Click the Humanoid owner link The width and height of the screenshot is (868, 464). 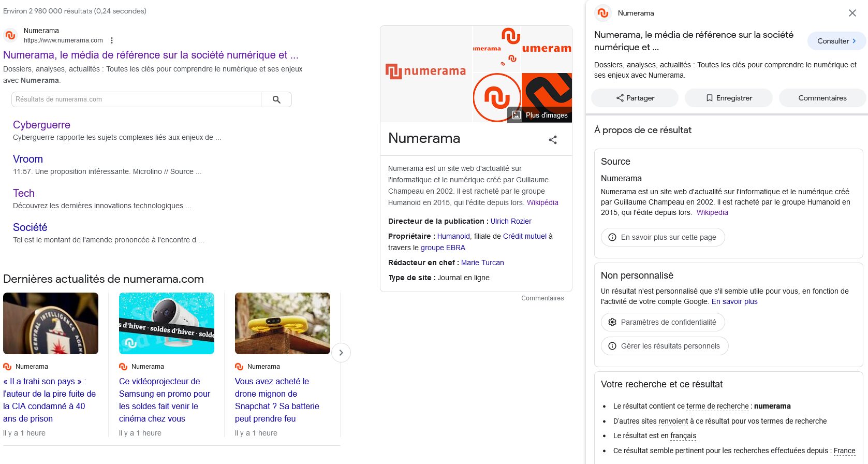coord(453,236)
